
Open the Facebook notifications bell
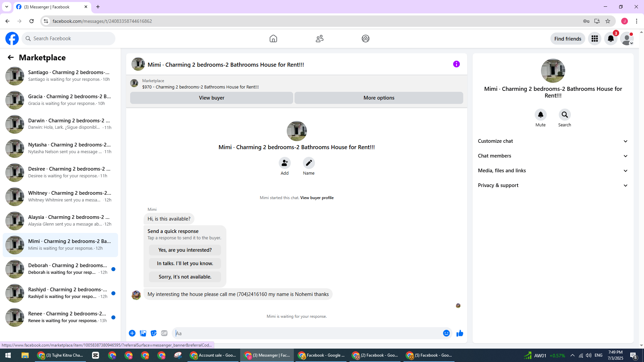(610, 39)
